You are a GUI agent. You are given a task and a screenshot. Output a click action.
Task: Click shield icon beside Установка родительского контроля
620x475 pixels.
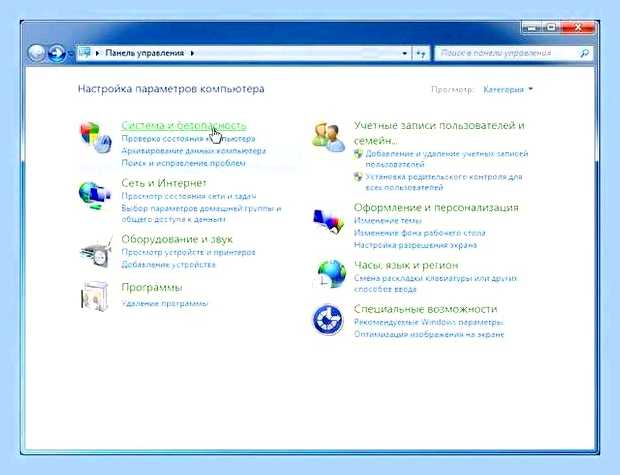pos(358,176)
